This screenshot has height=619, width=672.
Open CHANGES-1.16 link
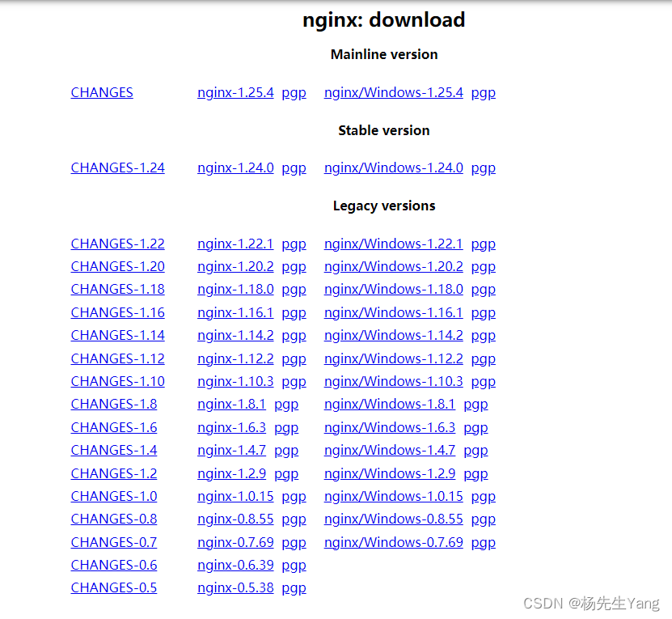coord(118,313)
